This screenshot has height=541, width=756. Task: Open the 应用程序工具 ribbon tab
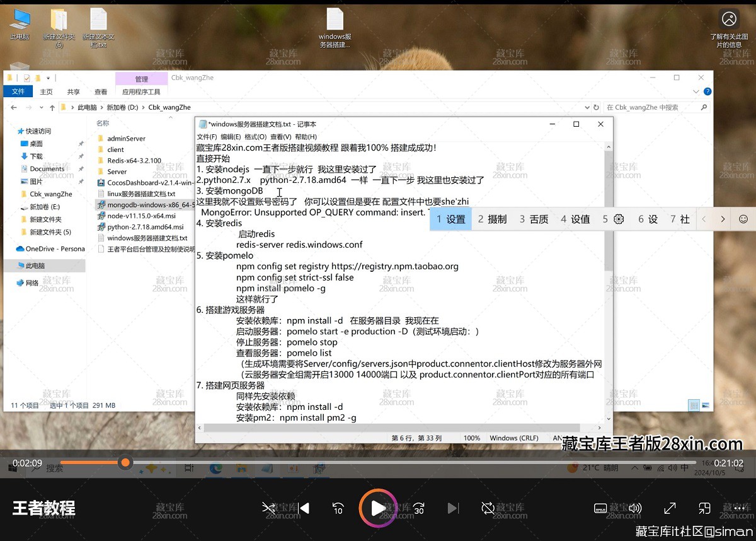(x=141, y=91)
